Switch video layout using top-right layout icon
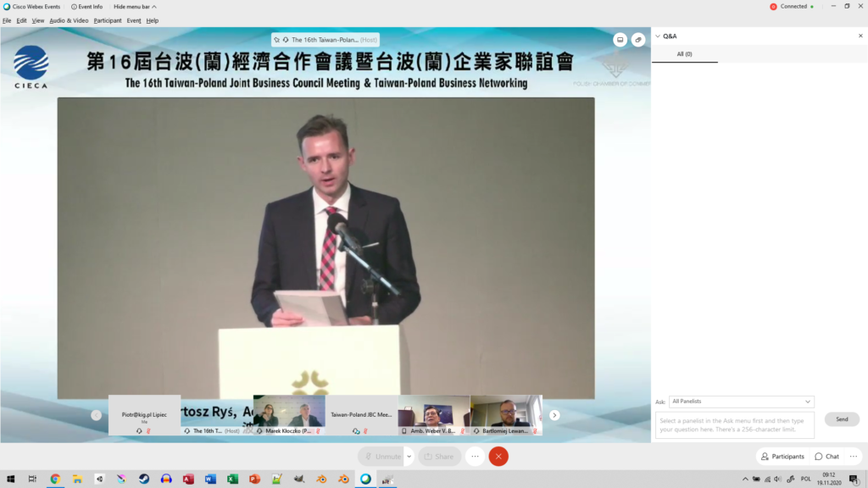The height and width of the screenshot is (488, 868). (x=620, y=39)
